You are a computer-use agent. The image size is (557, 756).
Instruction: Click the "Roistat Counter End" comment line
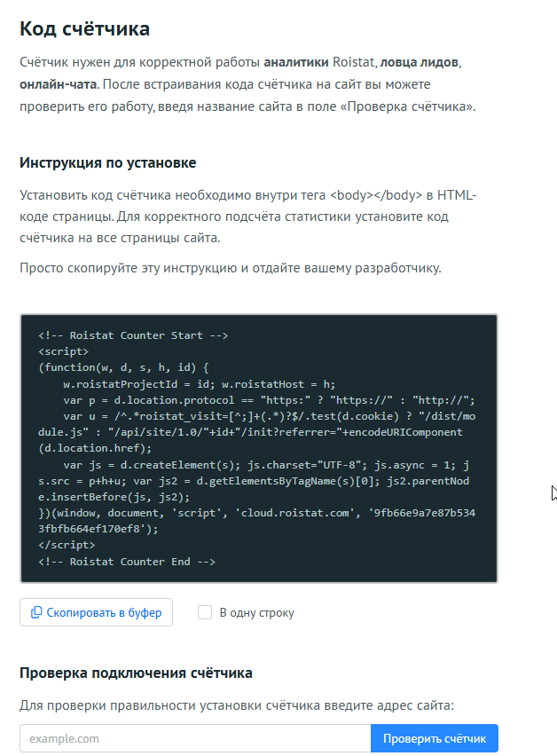tap(127, 562)
